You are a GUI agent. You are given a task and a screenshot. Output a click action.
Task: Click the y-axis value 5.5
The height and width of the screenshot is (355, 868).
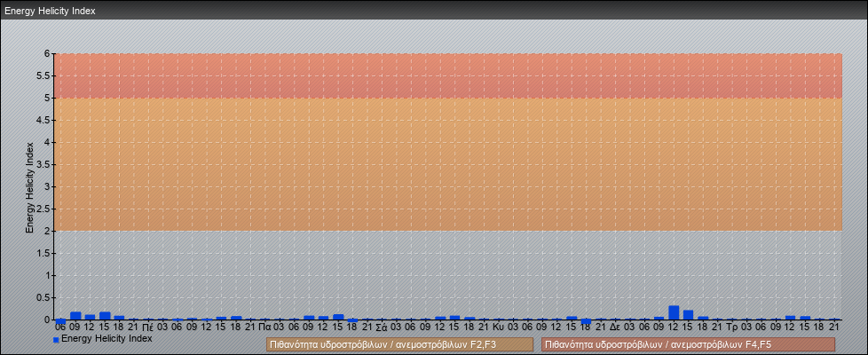(43, 75)
